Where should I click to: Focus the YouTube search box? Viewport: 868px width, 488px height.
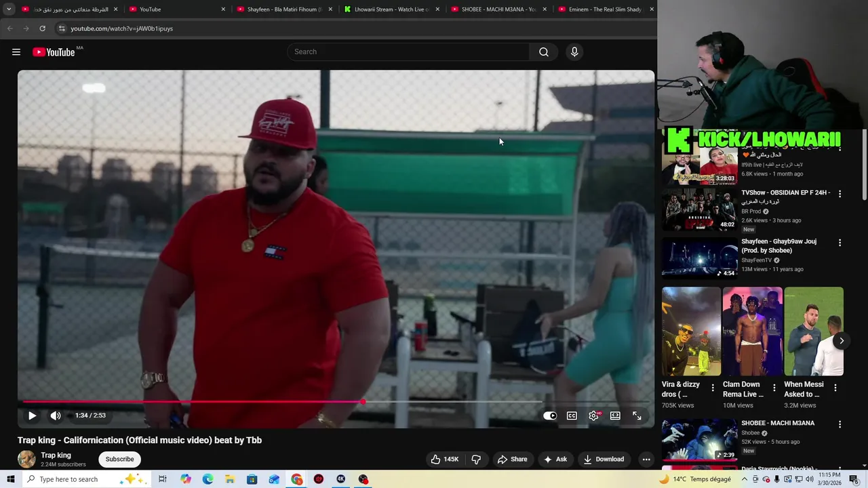(409, 52)
